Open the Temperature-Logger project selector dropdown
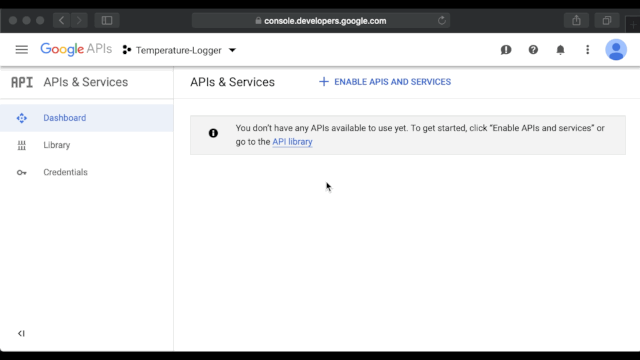This screenshot has width=640, height=360. (x=180, y=50)
